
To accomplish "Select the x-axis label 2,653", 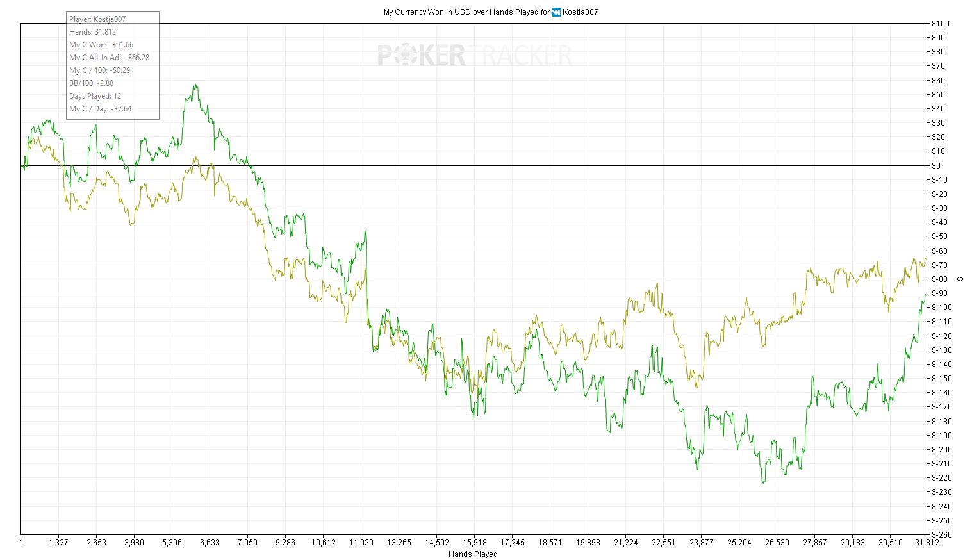I will tap(96, 543).
